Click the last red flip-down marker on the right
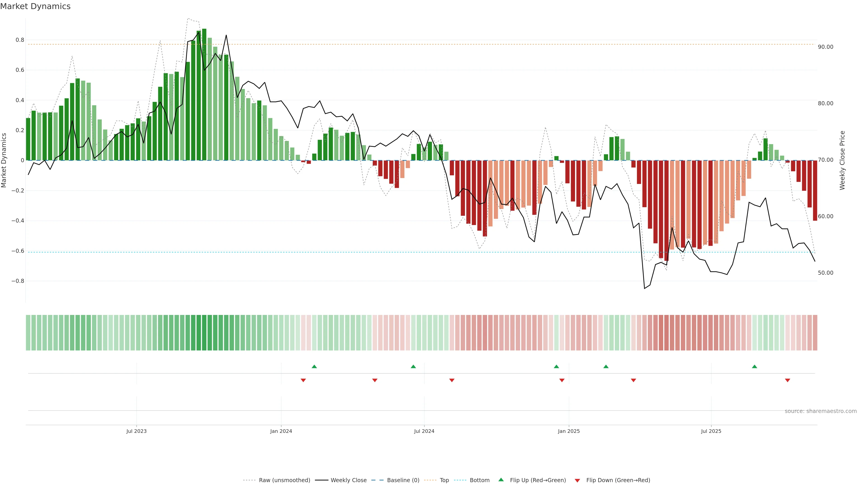The height and width of the screenshot is (488, 868). (x=788, y=380)
